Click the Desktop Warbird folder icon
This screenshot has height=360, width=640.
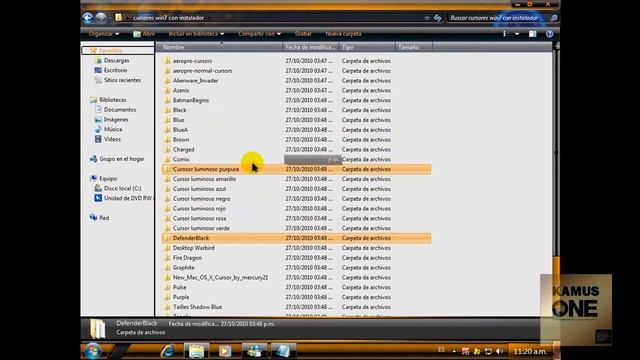click(167, 248)
